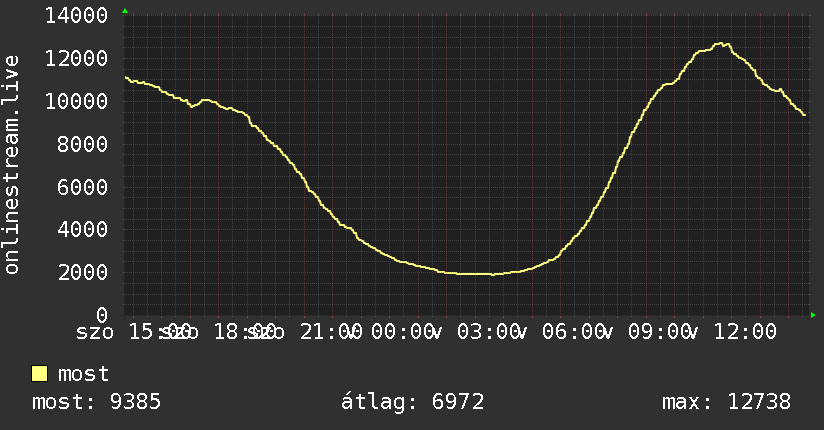The image size is (824, 430).
Task: Click the 'onlinestream.live' vertical axis title
Action: [x=11, y=165]
